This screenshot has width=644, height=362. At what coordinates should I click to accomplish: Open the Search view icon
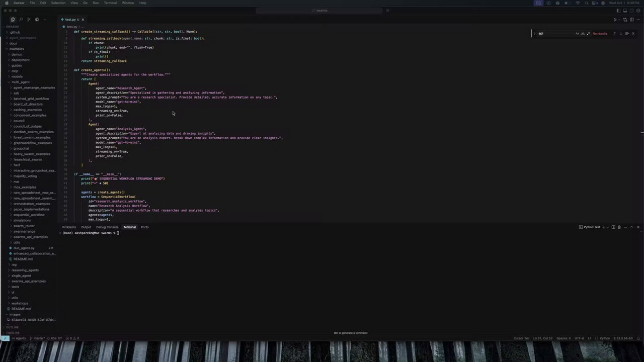click(x=21, y=20)
